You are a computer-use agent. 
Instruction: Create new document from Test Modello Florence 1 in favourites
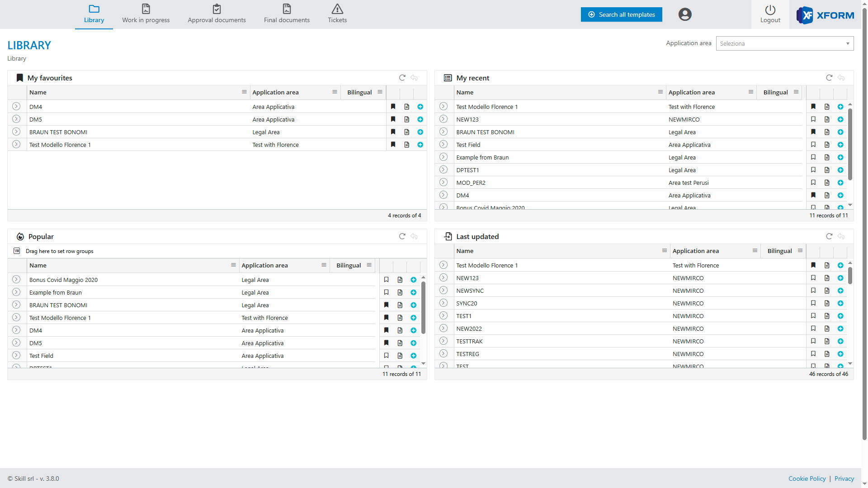pos(420,145)
